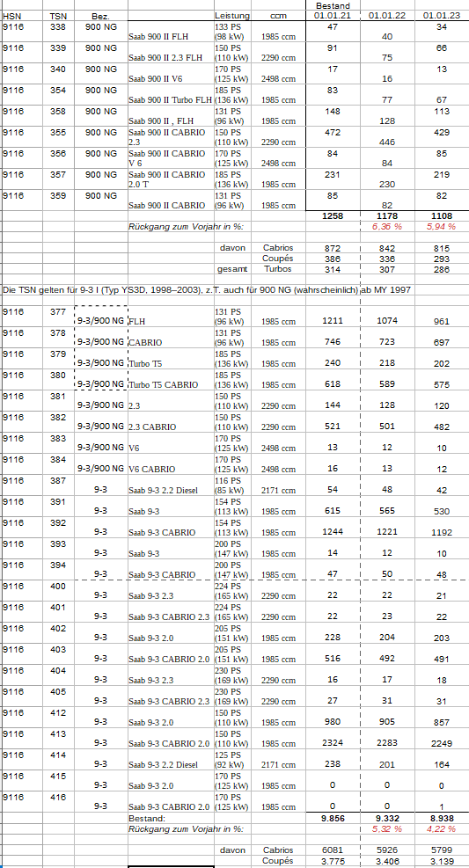Select the 01.01.22 date column header
Screen dimensions: 469x868
pyautogui.click(x=387, y=16)
